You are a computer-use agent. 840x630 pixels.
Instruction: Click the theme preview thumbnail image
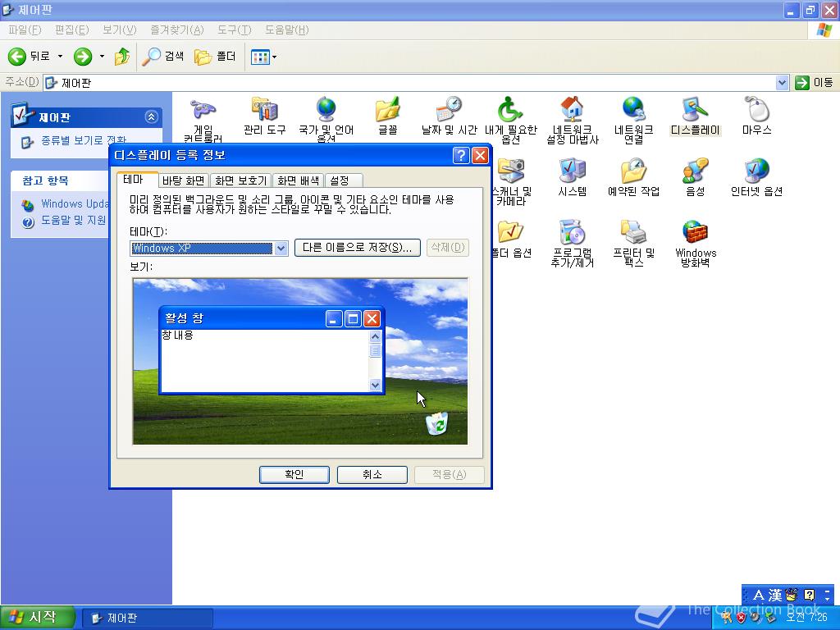click(x=300, y=361)
